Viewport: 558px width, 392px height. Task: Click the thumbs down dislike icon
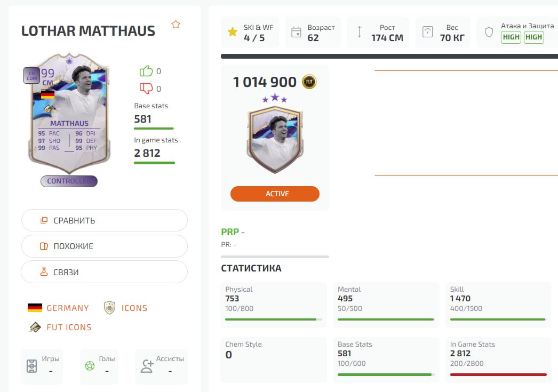pos(146,88)
